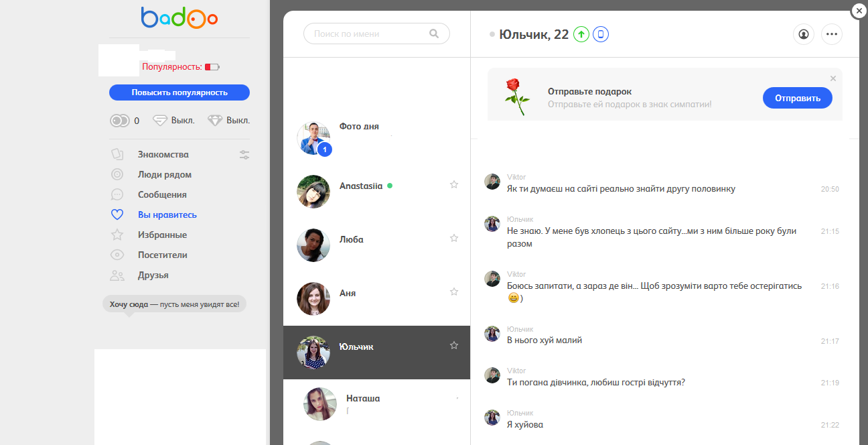This screenshot has width=868, height=445.
Task: Click the blue mobile phone badge icon
Action: tap(601, 34)
